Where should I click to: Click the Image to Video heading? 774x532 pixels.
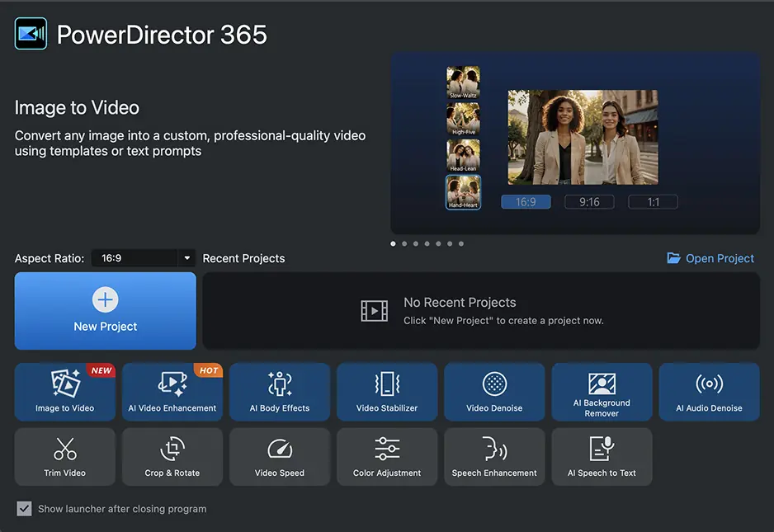(77, 107)
